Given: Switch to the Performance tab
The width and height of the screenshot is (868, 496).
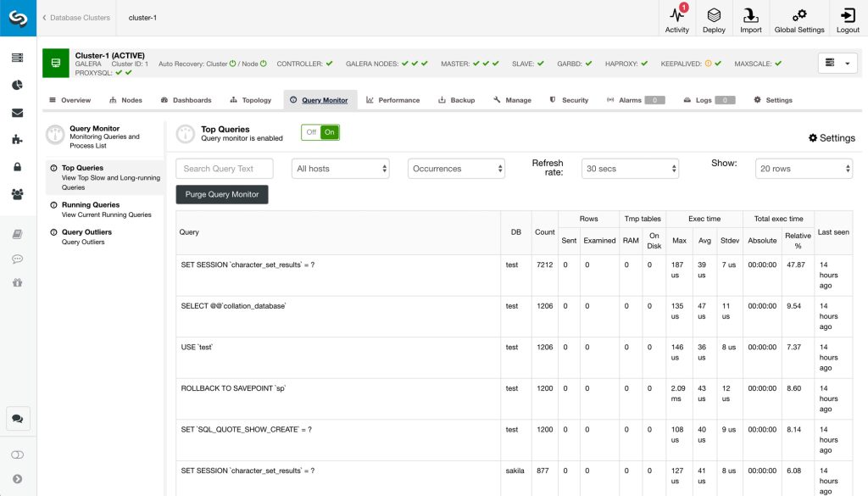Looking at the screenshot, I should click(392, 99).
